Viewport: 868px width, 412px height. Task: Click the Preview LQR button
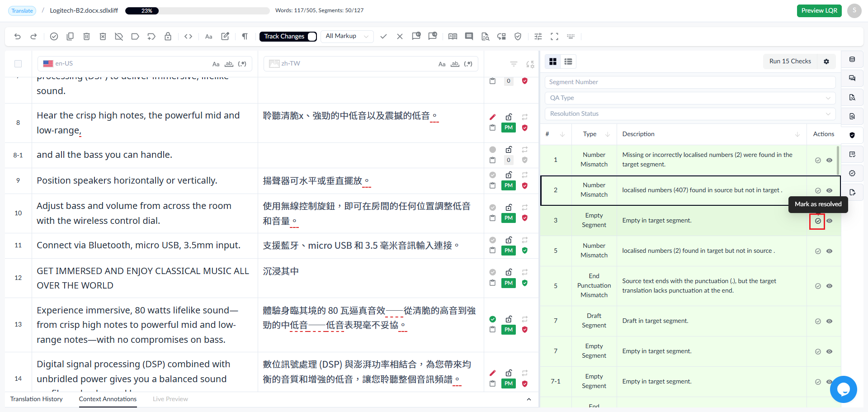pyautogui.click(x=819, y=10)
